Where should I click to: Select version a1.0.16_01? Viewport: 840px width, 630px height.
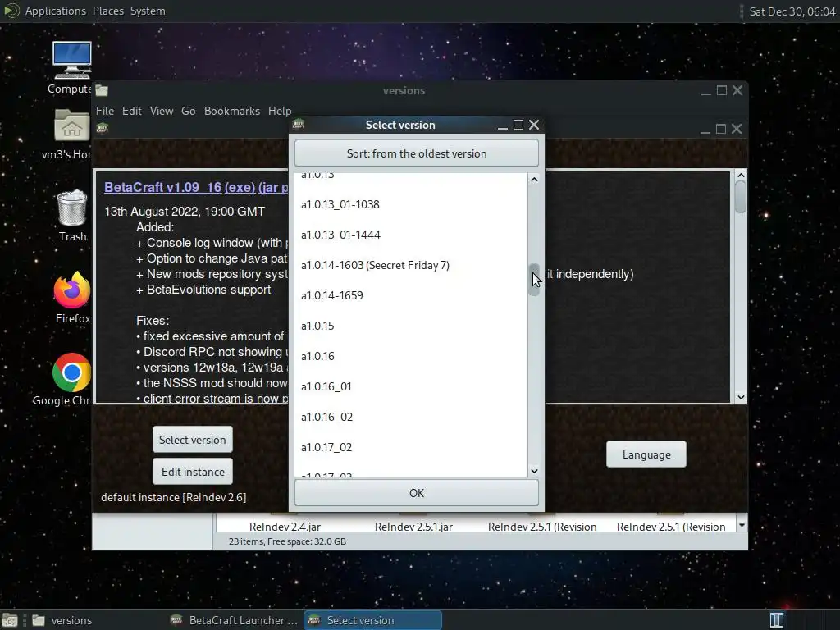click(410, 387)
